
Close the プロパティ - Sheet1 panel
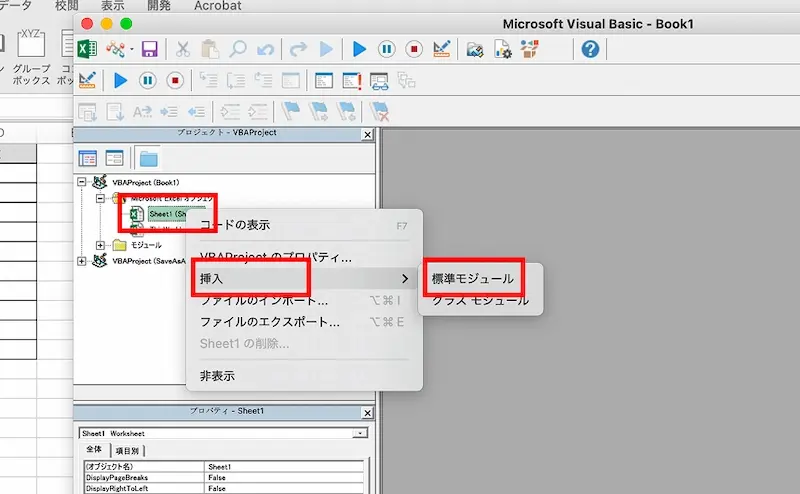[367, 413]
